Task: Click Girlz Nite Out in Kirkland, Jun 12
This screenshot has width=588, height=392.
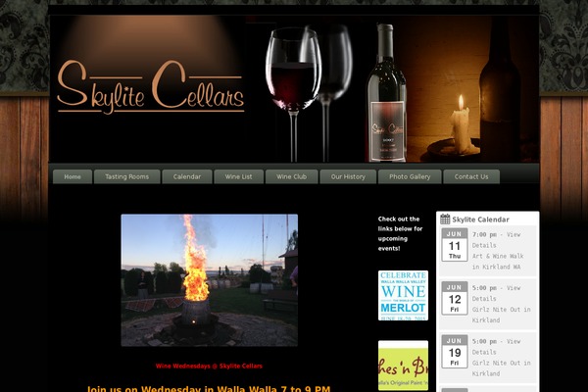Action: click(502, 315)
